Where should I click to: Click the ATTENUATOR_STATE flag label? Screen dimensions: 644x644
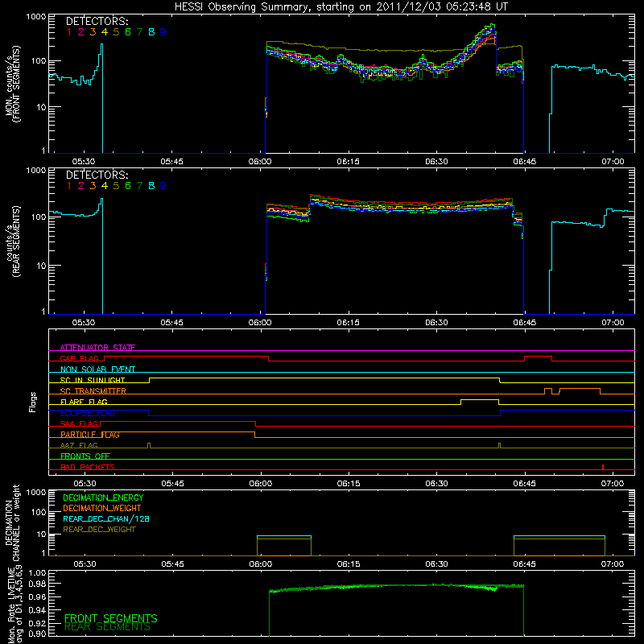(x=97, y=348)
